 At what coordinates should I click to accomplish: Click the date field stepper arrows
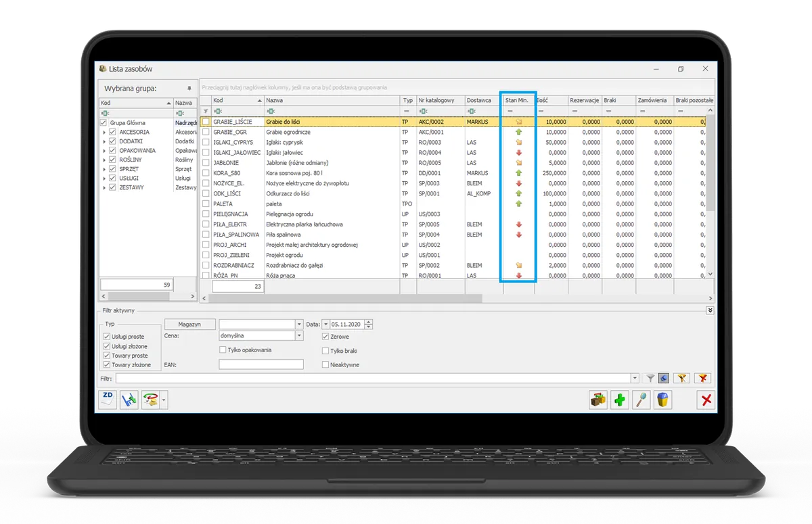pyautogui.click(x=369, y=325)
